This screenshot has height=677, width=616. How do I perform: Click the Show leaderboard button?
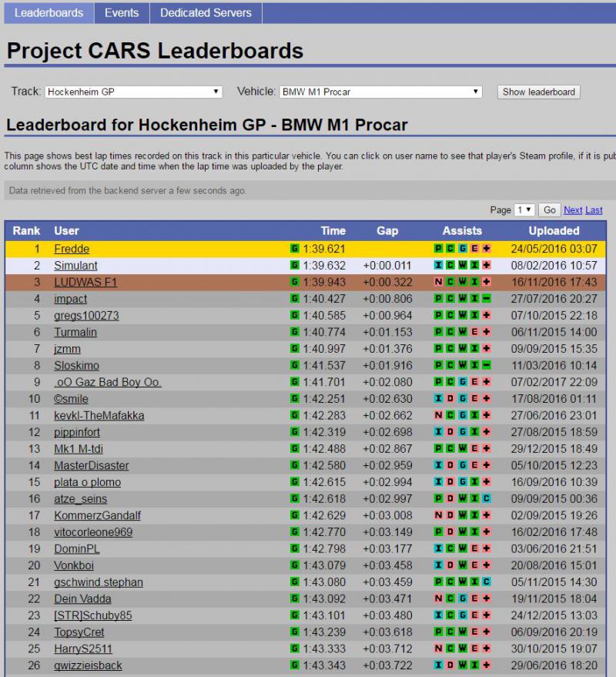click(x=539, y=92)
